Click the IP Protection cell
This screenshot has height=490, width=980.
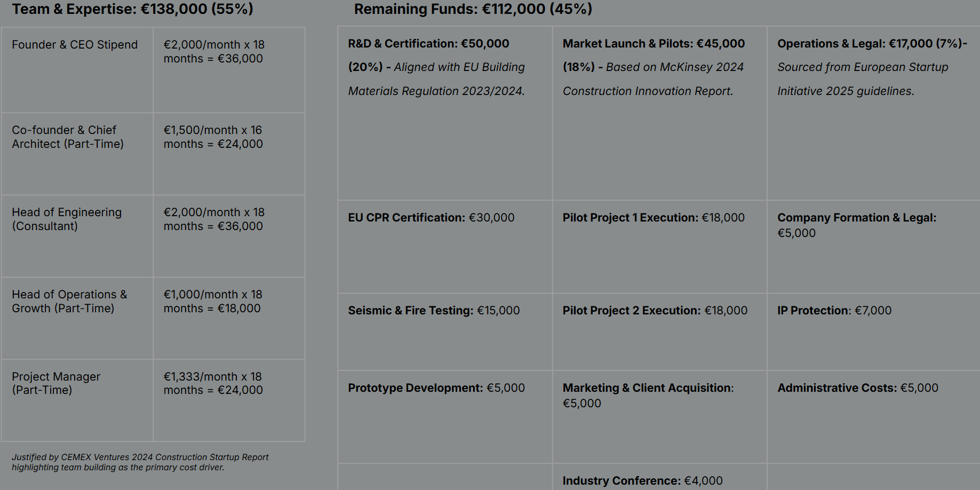(834, 311)
